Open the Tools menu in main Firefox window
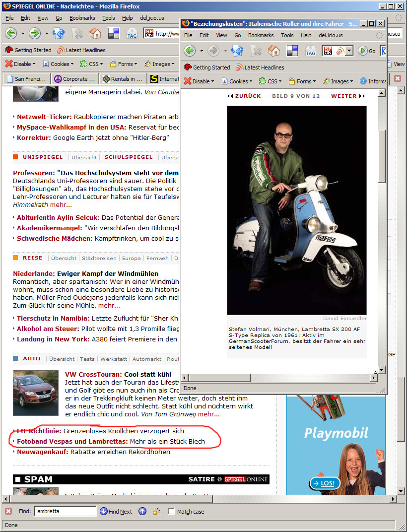This screenshot has height=532, width=407. [x=109, y=18]
